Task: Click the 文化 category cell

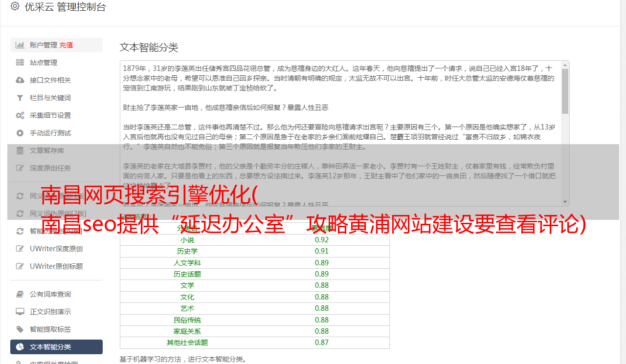Action: [187, 297]
